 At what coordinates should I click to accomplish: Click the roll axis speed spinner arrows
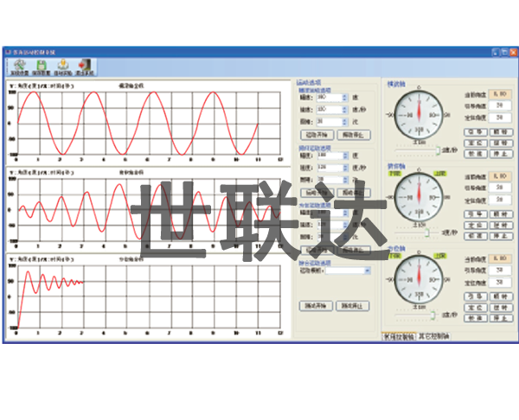click(345, 110)
